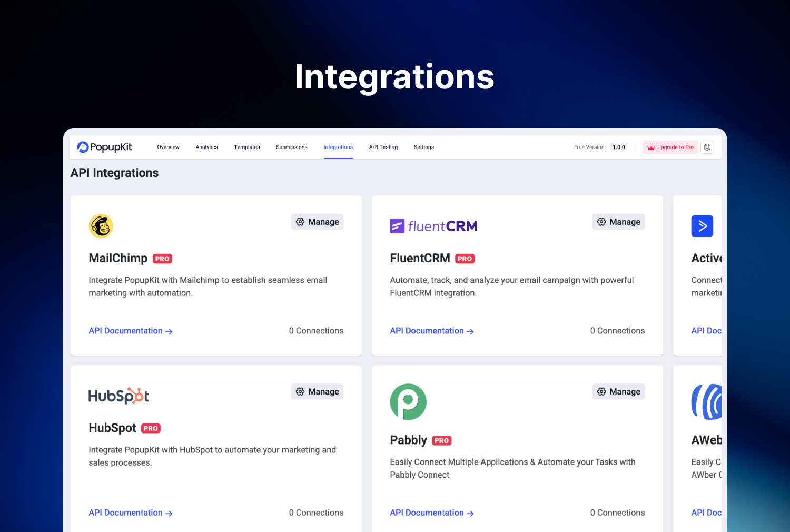Open the Overview tab
Screen dimensions: 790x532
(168, 147)
